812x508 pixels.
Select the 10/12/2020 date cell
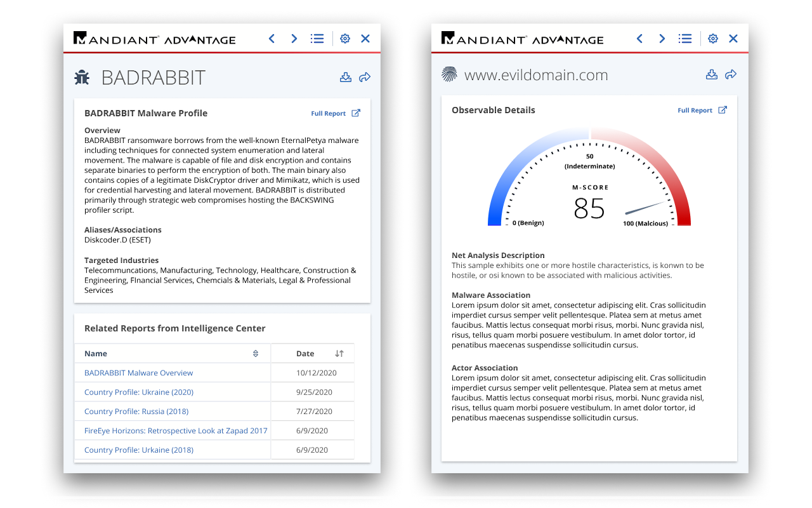coord(316,373)
